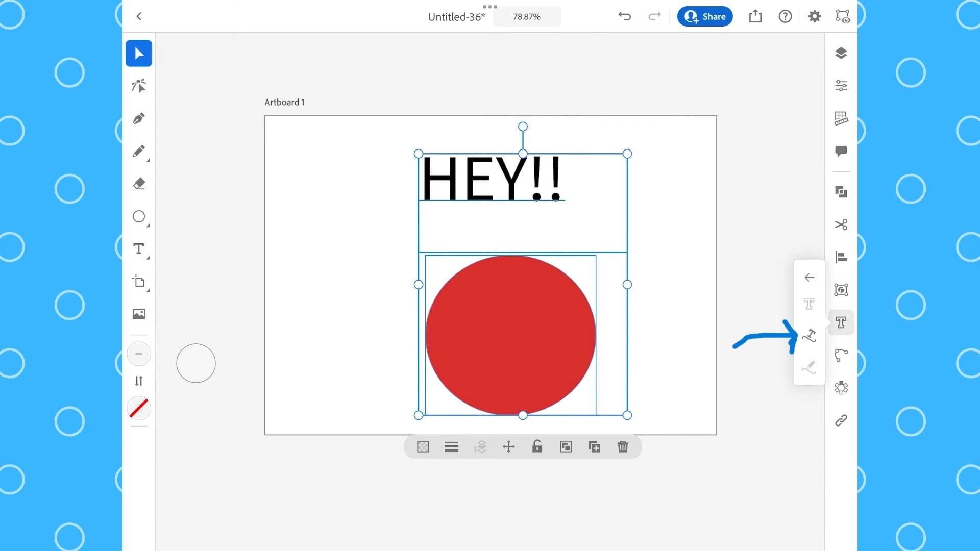
Task: Open opacity checkerboard control in context bar
Action: [x=423, y=447]
